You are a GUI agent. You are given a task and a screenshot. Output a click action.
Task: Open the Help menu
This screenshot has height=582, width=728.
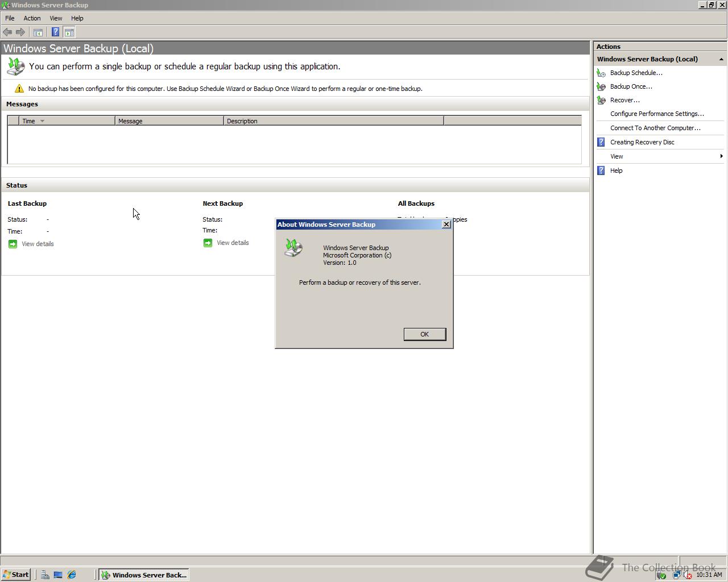pos(77,18)
